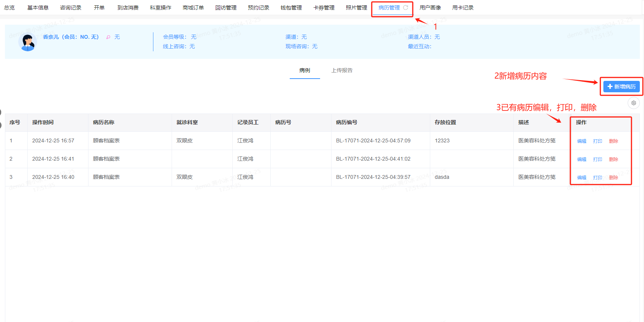Screen dimensions: 644x322
Task: Print the record stored at dasda
Action: tap(597, 177)
